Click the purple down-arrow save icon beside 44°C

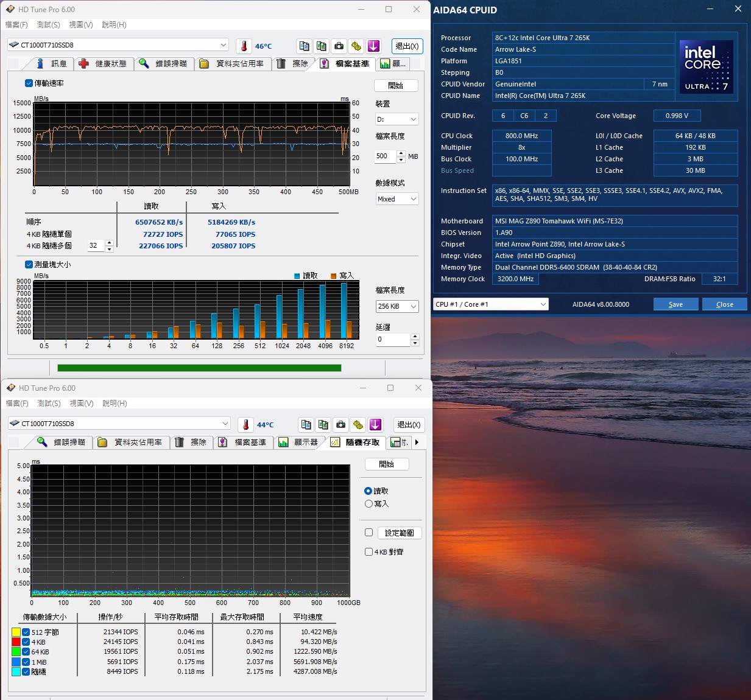pos(376,425)
